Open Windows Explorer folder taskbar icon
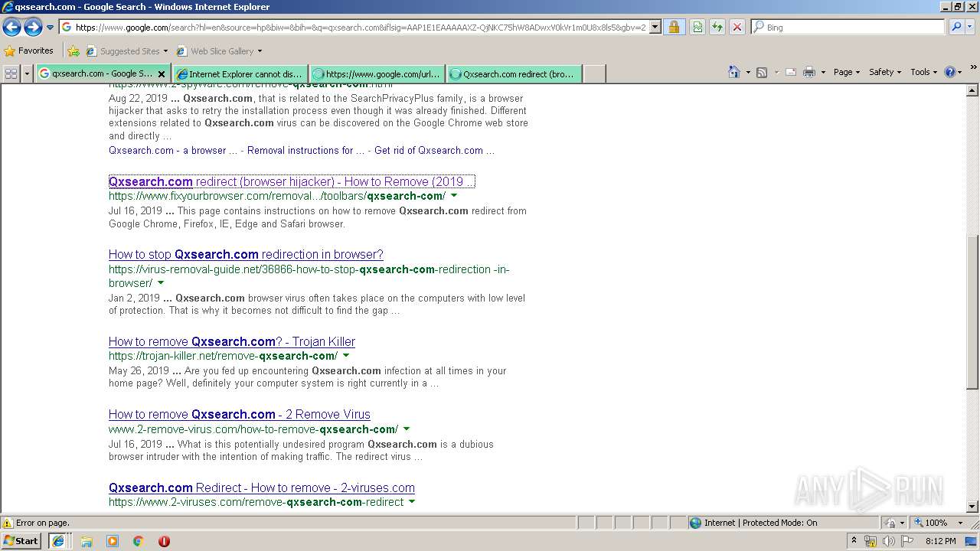 click(87, 541)
